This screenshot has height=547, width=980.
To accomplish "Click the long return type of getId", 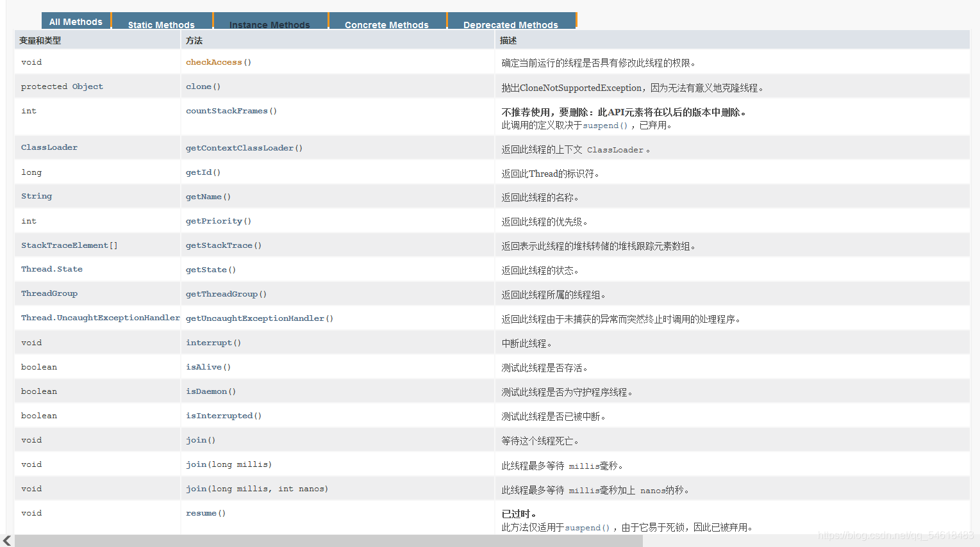I will coord(31,172).
